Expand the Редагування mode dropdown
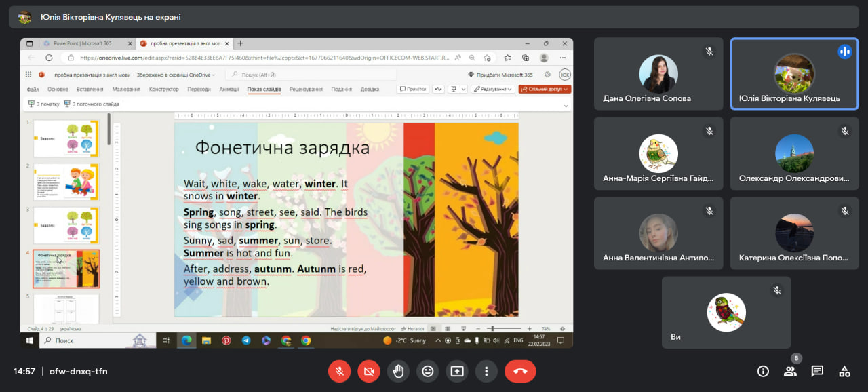The width and height of the screenshot is (868, 392). pos(493,89)
